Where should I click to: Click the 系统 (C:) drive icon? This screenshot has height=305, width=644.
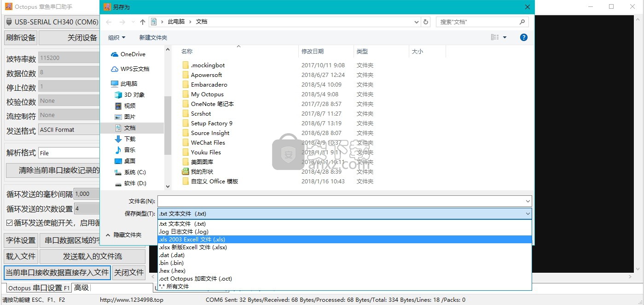(118, 172)
